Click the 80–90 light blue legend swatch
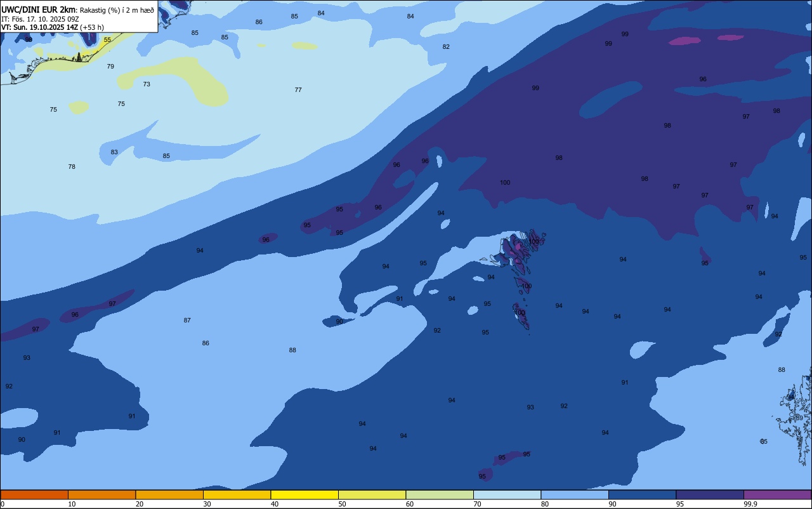This screenshot has width=812, height=509. 575,495
